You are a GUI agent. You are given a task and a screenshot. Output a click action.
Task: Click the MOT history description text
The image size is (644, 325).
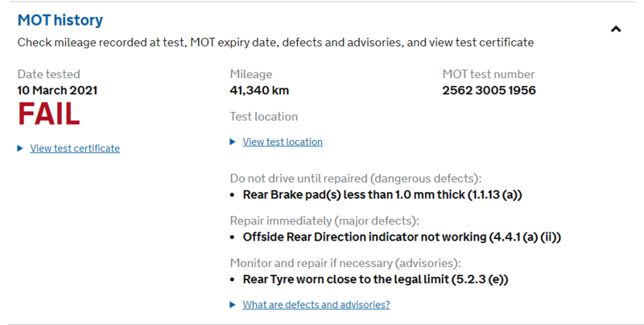coord(275,42)
